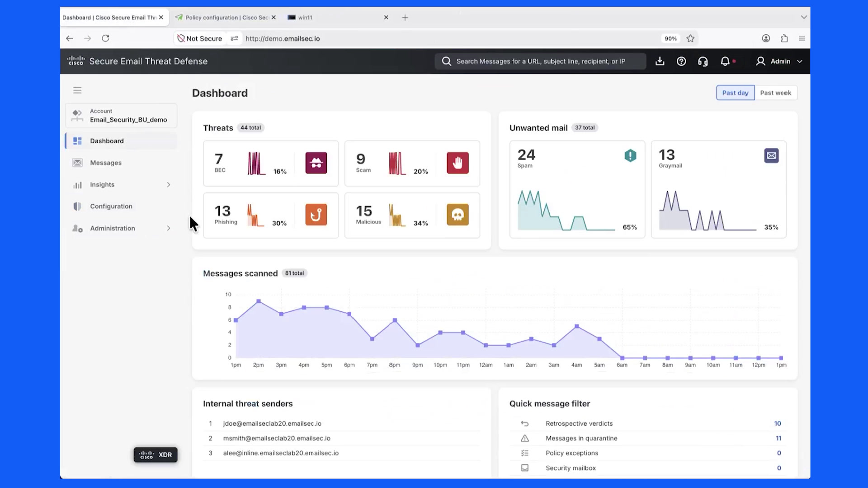
Task: Open a new browser tab
Action: coord(405,17)
